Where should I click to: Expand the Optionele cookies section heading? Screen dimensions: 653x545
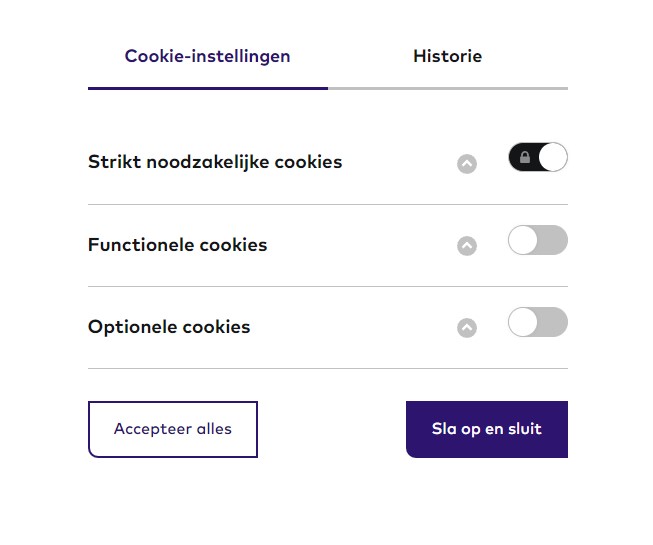coord(169,327)
